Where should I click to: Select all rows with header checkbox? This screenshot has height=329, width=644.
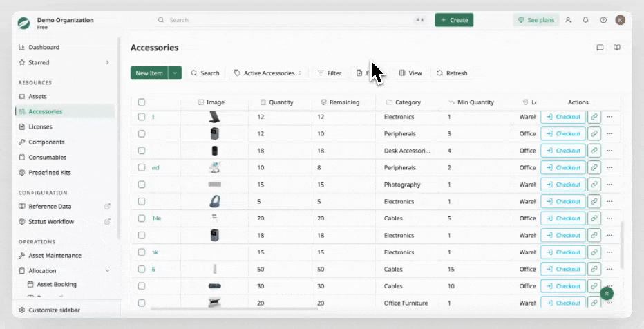pos(141,102)
